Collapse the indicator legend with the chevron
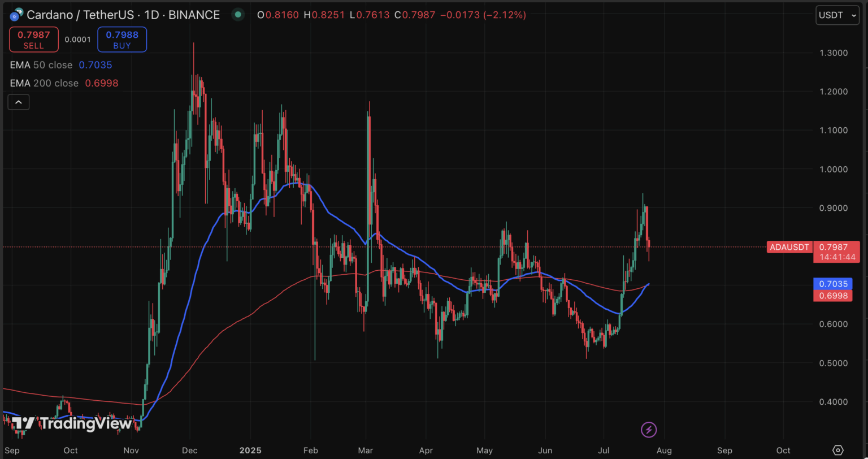This screenshot has height=459, width=868. (19, 102)
